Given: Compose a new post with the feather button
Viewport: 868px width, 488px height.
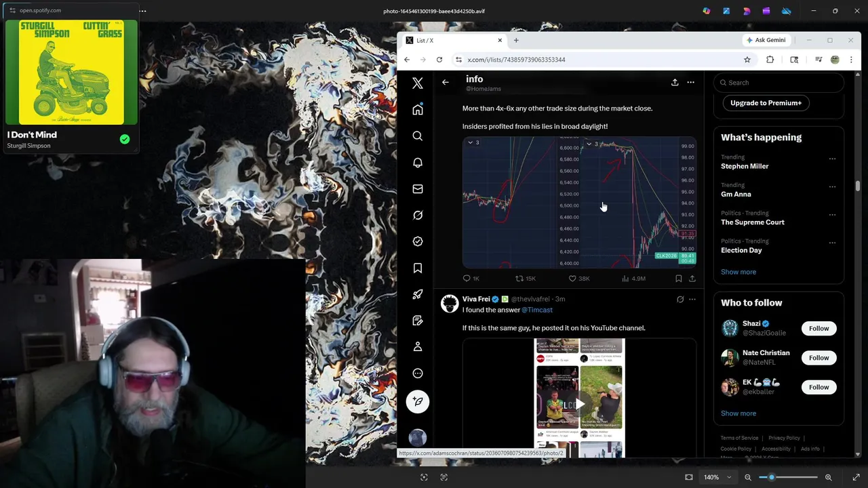Looking at the screenshot, I should [418, 401].
